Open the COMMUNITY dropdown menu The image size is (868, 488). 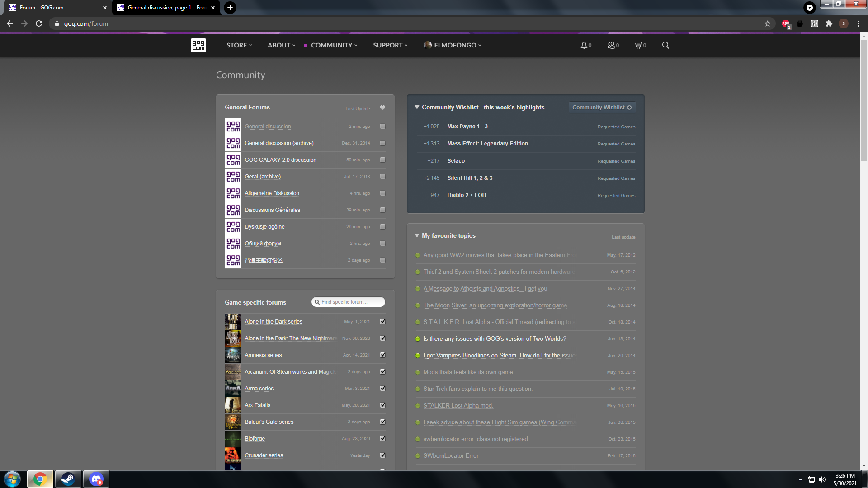pyautogui.click(x=334, y=45)
